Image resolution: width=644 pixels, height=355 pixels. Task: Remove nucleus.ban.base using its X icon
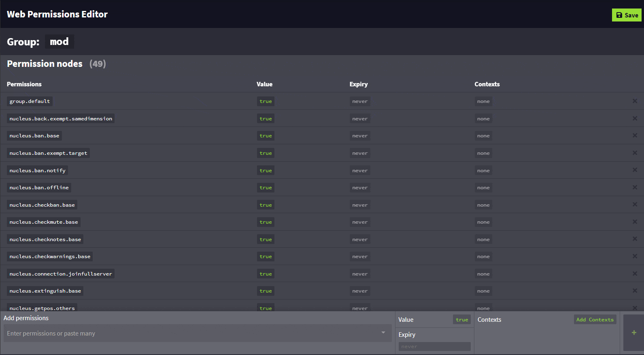(635, 135)
